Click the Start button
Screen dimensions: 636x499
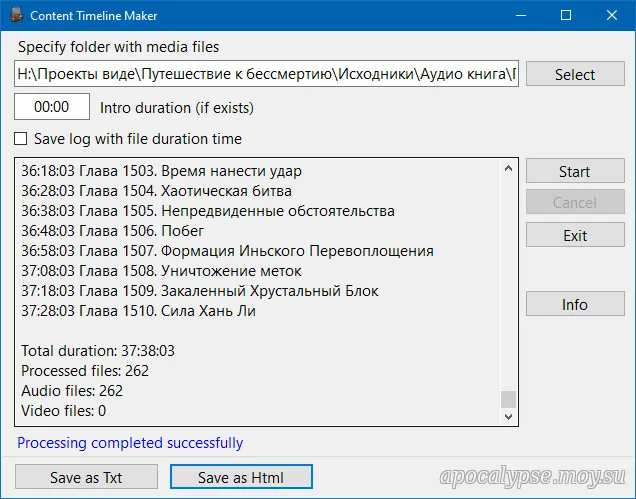574,171
